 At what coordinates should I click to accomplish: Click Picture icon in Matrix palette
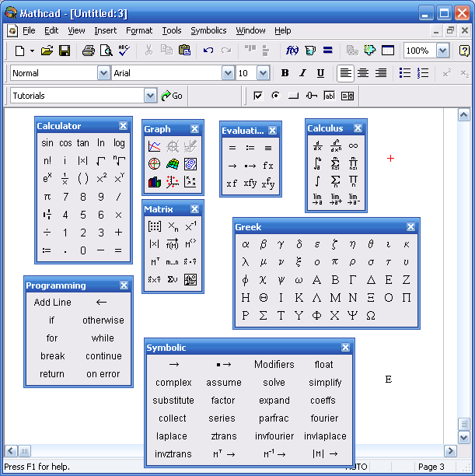coord(190,279)
